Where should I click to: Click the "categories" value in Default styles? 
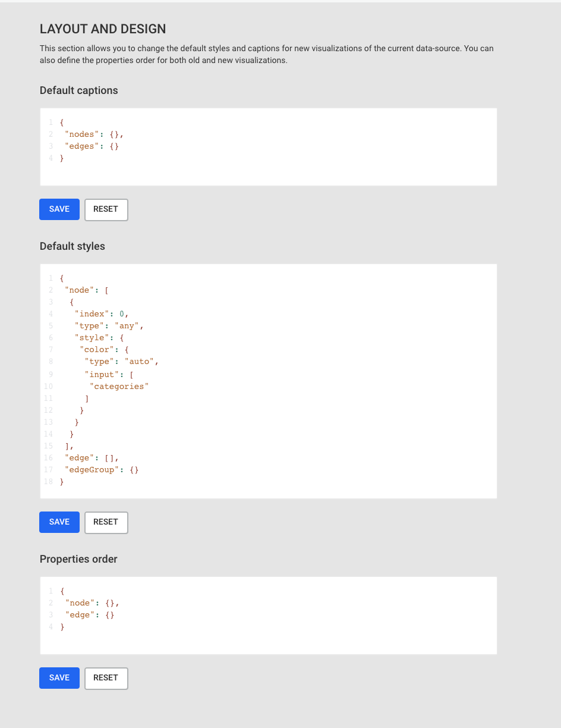pos(119,387)
